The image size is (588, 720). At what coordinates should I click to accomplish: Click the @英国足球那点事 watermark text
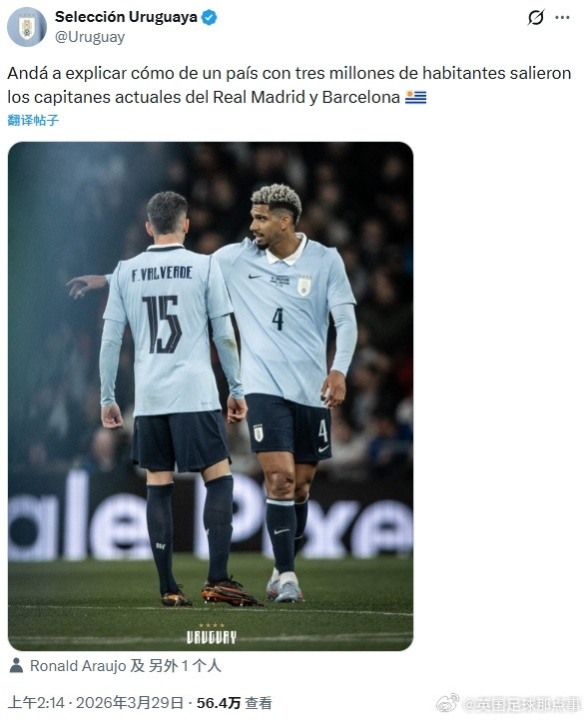click(x=522, y=704)
